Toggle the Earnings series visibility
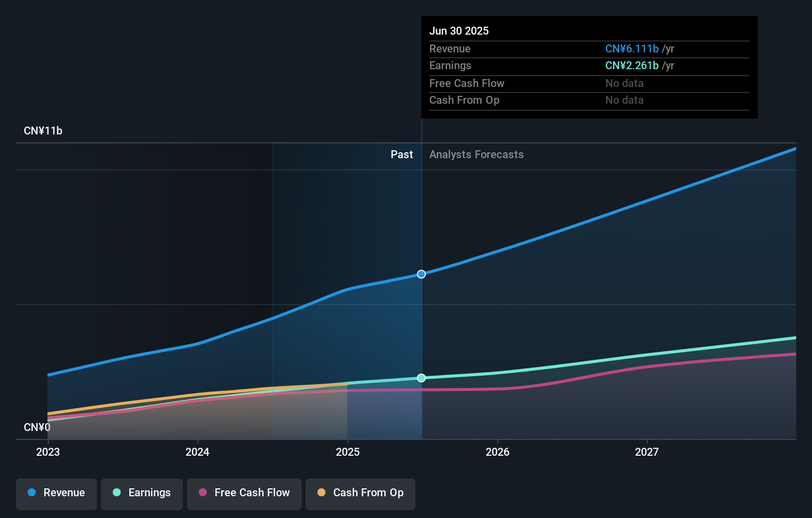The width and height of the screenshot is (812, 518). coord(142,493)
